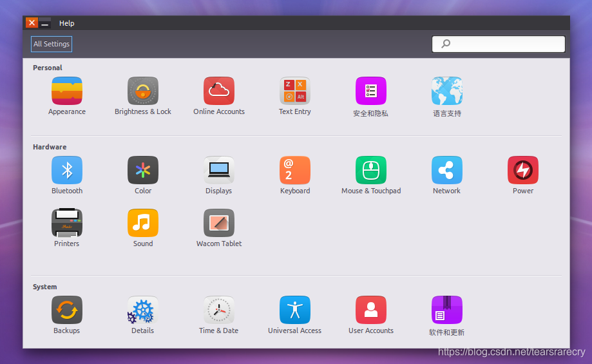Open the 软件和更新 icon
The height and width of the screenshot is (364, 592).
(447, 310)
